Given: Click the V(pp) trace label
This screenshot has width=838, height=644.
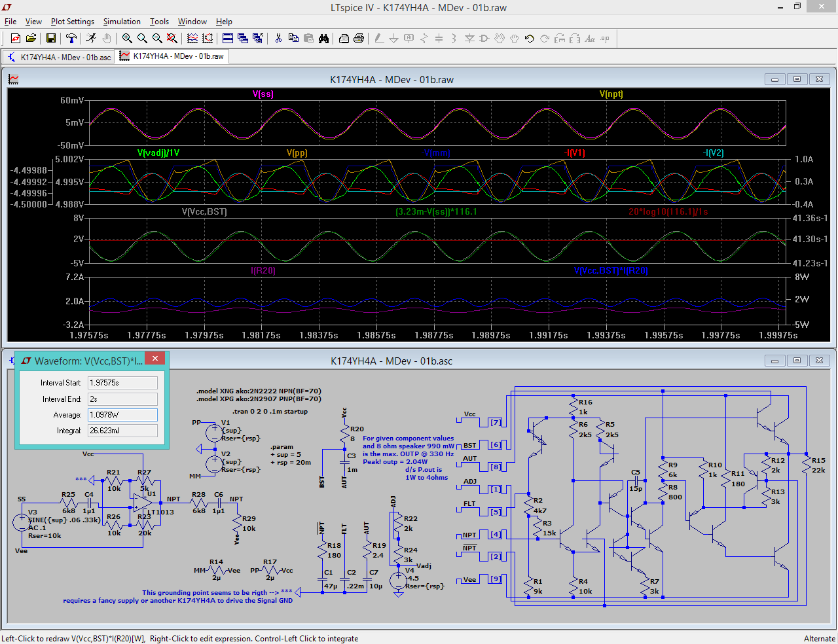Looking at the screenshot, I should click(297, 153).
